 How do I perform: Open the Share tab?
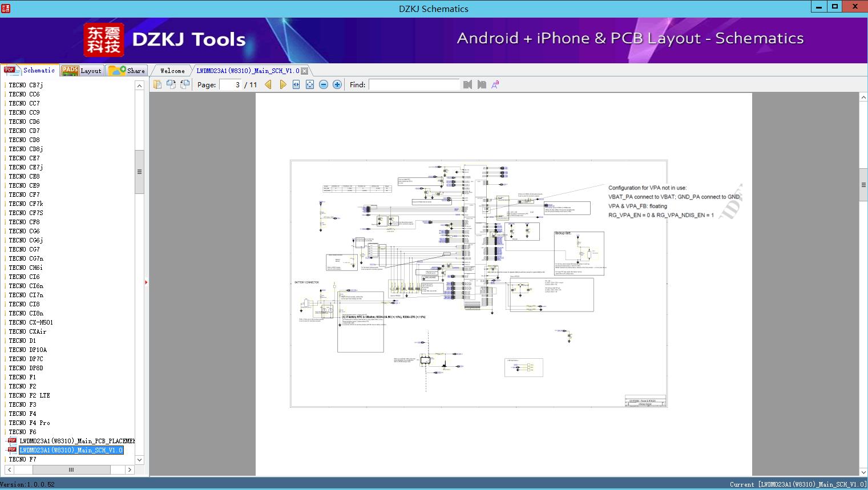[x=128, y=71]
